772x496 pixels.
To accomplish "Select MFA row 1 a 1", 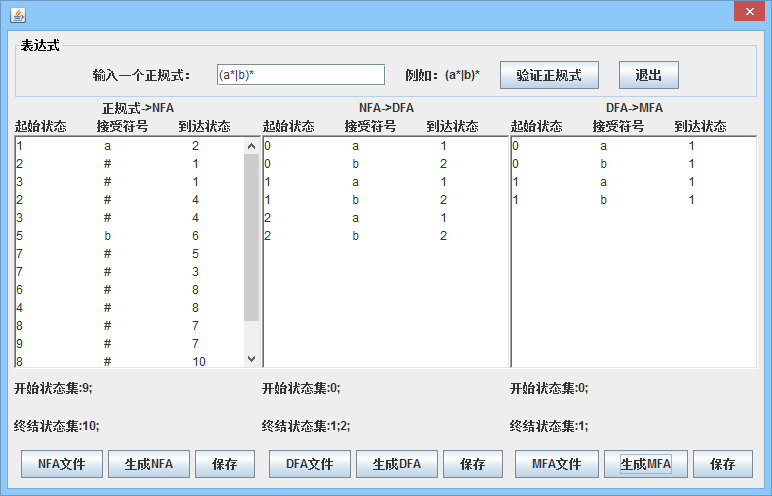I will point(634,182).
